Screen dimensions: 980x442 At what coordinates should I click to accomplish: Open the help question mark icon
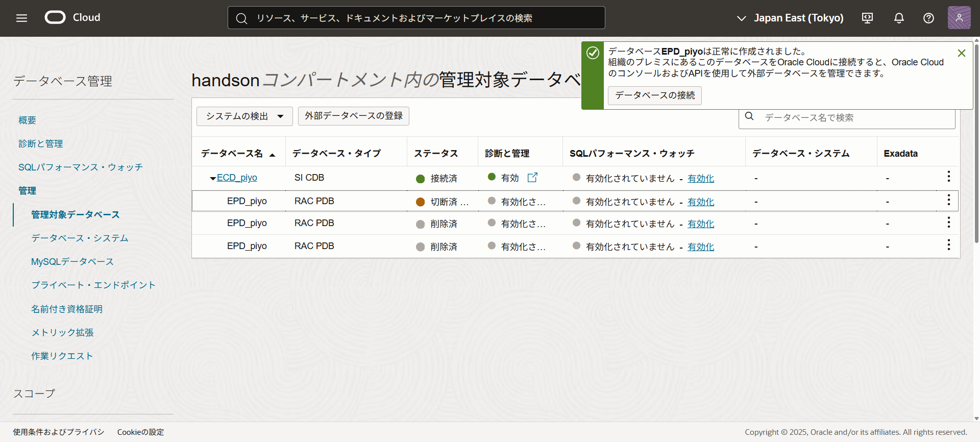[928, 18]
